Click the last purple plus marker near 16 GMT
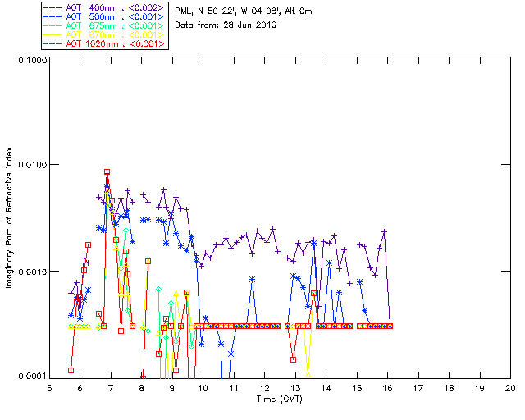This screenshot has width=525, height=420. pos(390,326)
